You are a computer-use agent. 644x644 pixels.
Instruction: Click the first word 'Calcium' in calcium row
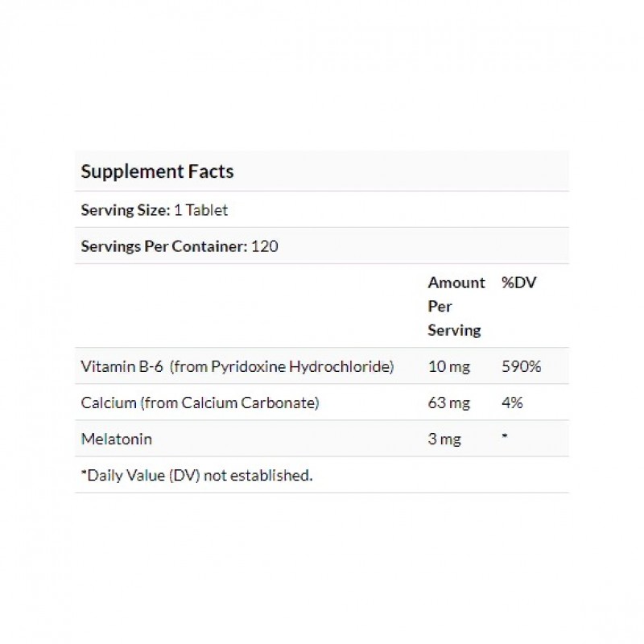click(x=104, y=402)
